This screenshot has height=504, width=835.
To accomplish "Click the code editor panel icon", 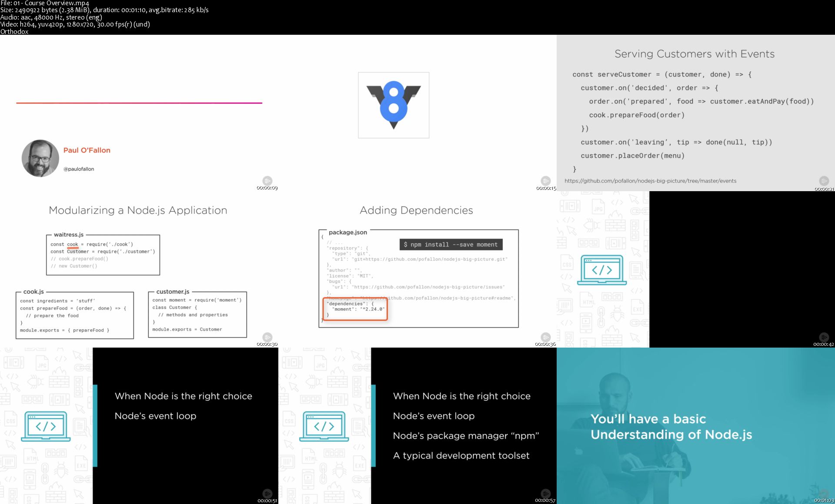I will pyautogui.click(x=601, y=271).
